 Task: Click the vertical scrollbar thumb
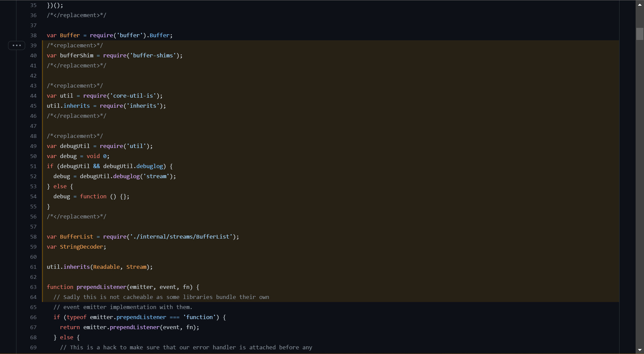tap(640, 34)
